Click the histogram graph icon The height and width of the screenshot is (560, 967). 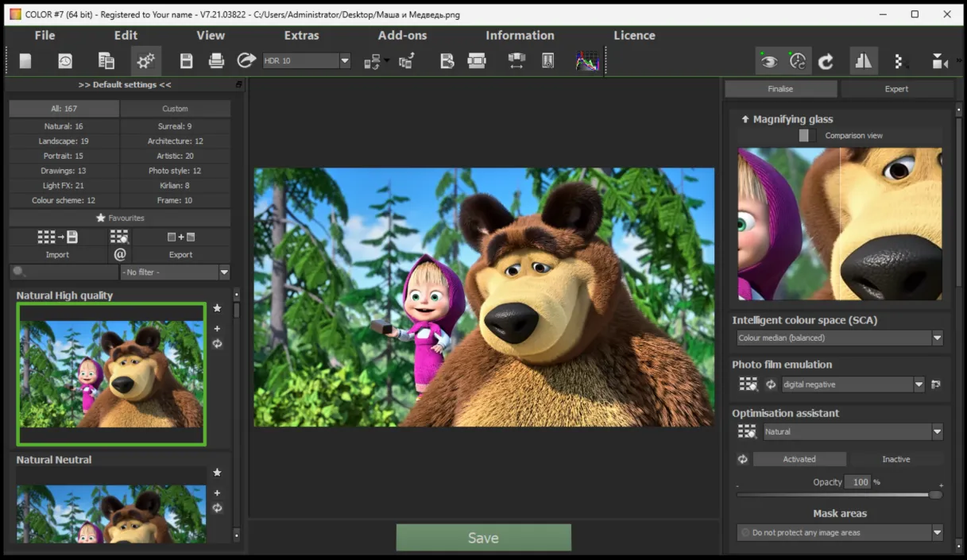coord(587,61)
